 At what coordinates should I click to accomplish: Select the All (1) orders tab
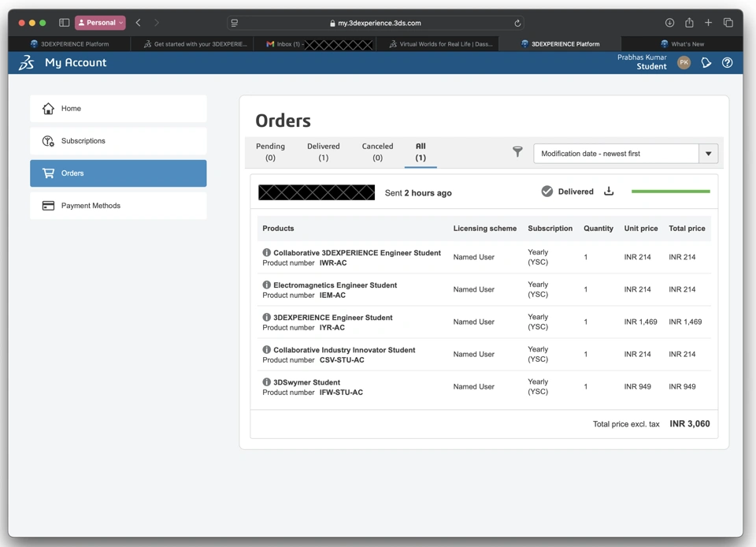tap(421, 152)
